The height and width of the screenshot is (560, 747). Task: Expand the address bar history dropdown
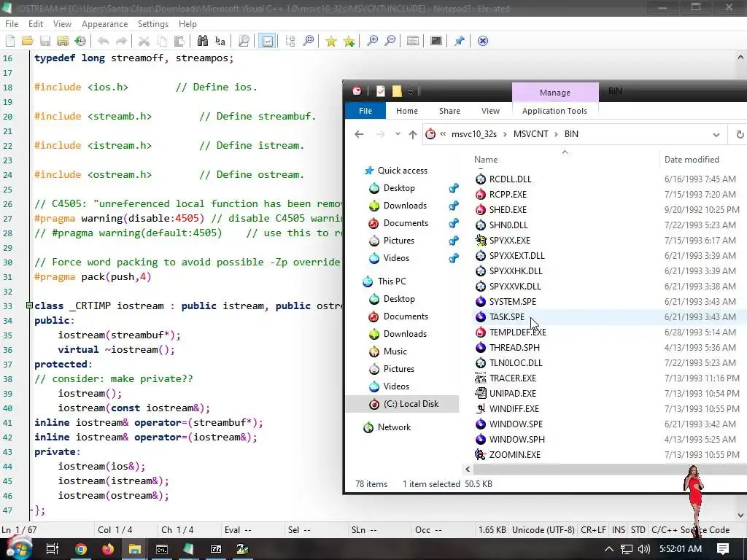[716, 135]
